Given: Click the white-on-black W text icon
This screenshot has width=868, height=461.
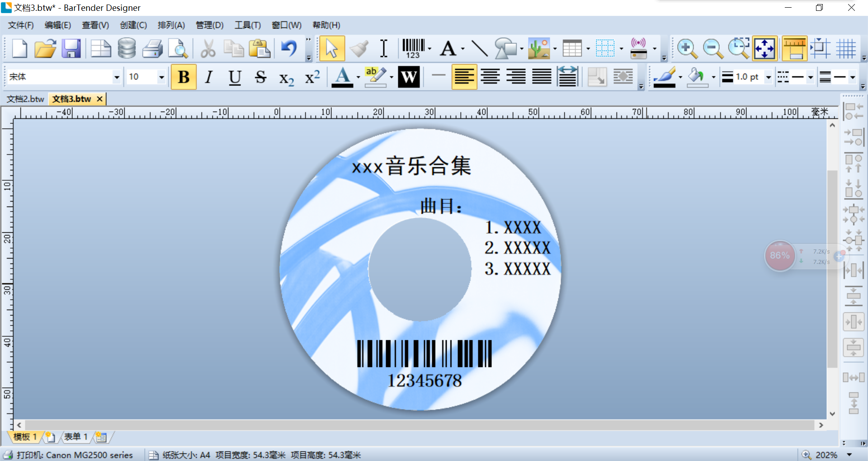Looking at the screenshot, I should pyautogui.click(x=409, y=77).
